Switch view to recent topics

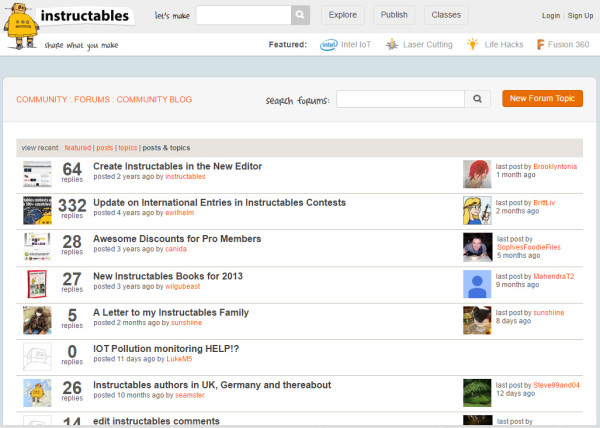(x=127, y=148)
